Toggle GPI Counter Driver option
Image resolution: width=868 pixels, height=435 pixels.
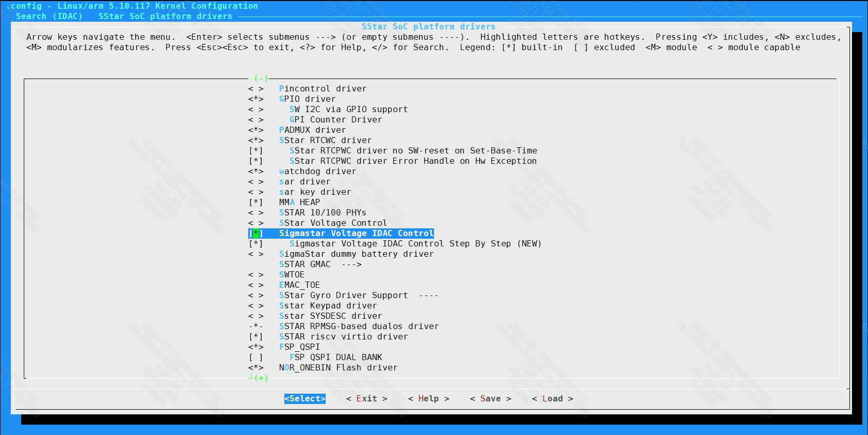coord(256,120)
